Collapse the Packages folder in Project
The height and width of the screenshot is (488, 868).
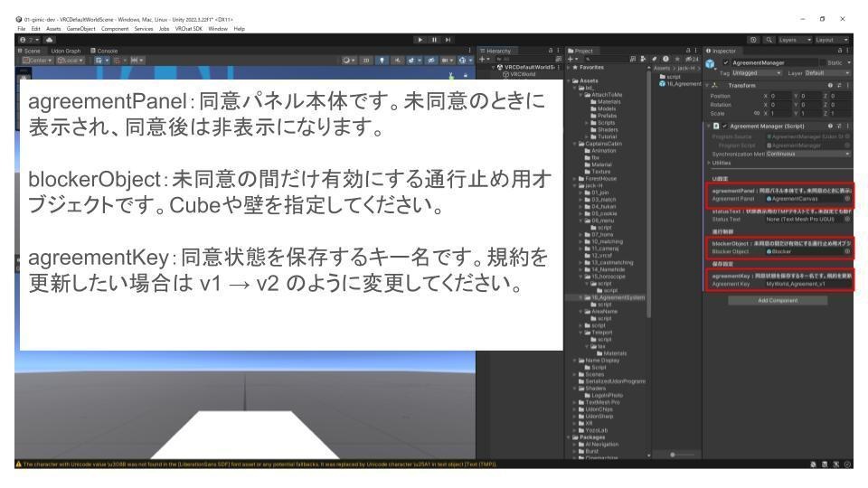[570, 437]
